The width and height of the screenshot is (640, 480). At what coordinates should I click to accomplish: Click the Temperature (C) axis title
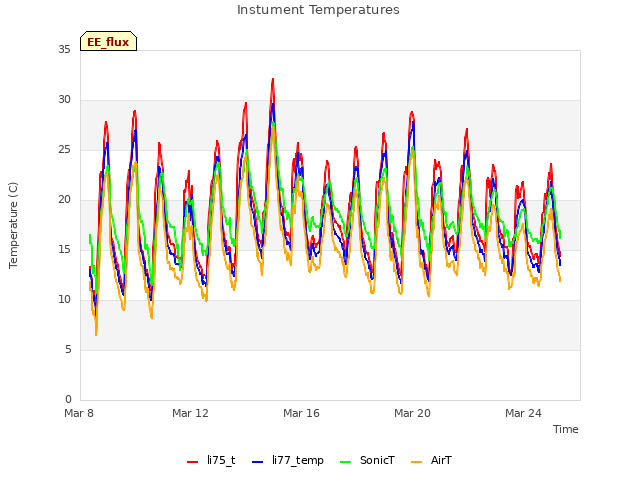click(13, 225)
